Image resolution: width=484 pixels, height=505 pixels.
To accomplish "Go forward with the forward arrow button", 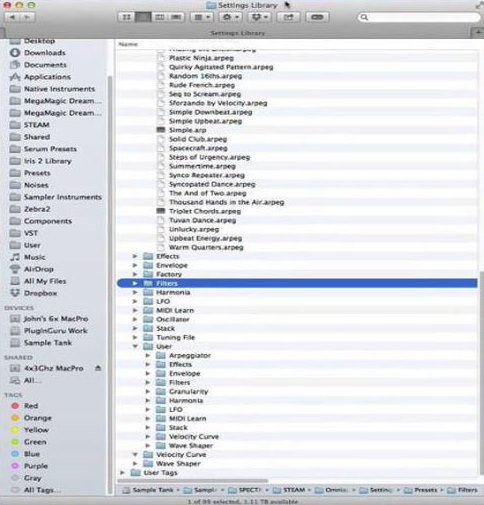I will [x=28, y=17].
